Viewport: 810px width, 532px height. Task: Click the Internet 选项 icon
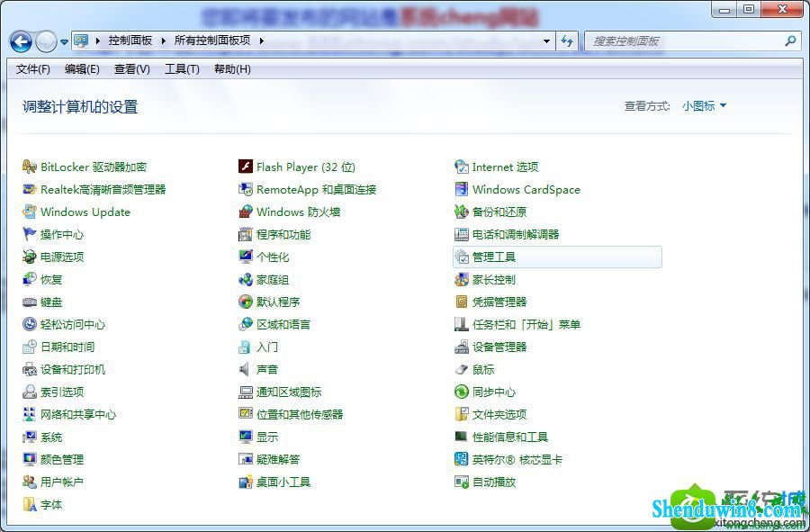462,167
